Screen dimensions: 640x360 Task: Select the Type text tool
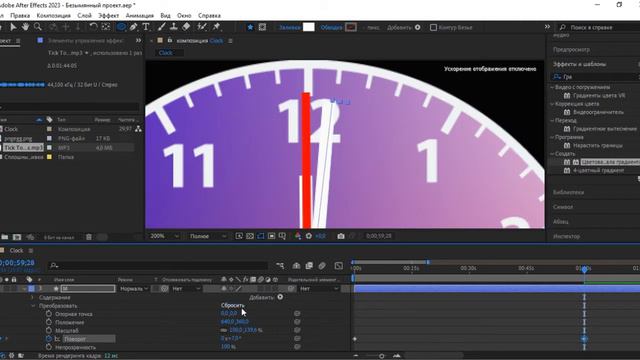click(x=146, y=27)
